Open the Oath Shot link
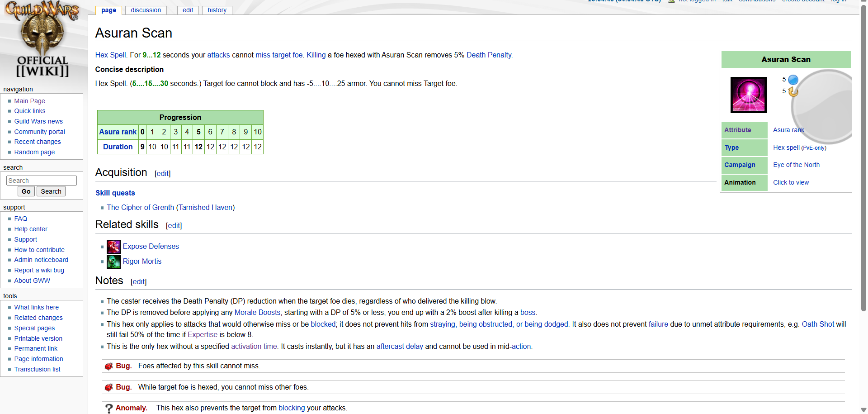This screenshot has height=414, width=868. (x=818, y=324)
